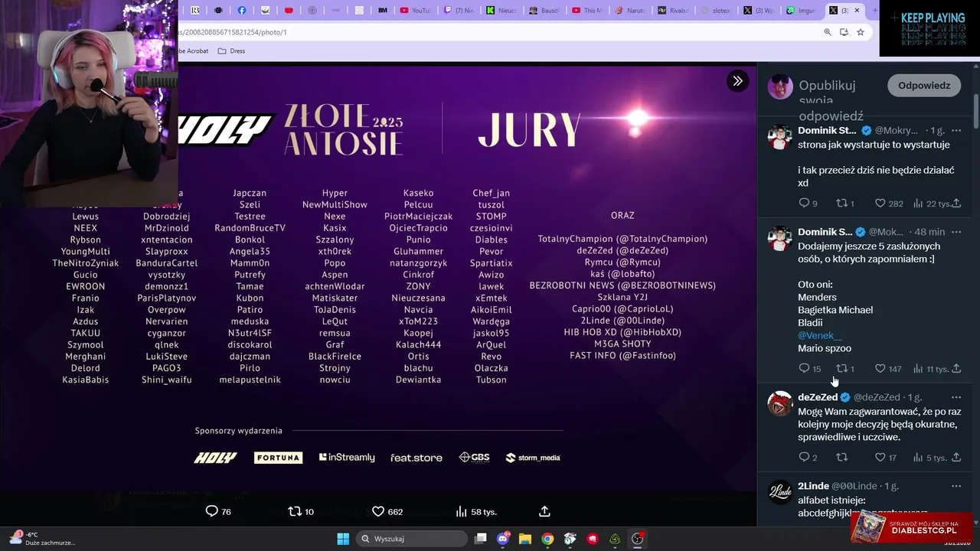Click the browser address bar URL
This screenshot has width=980, height=551.
point(232,32)
